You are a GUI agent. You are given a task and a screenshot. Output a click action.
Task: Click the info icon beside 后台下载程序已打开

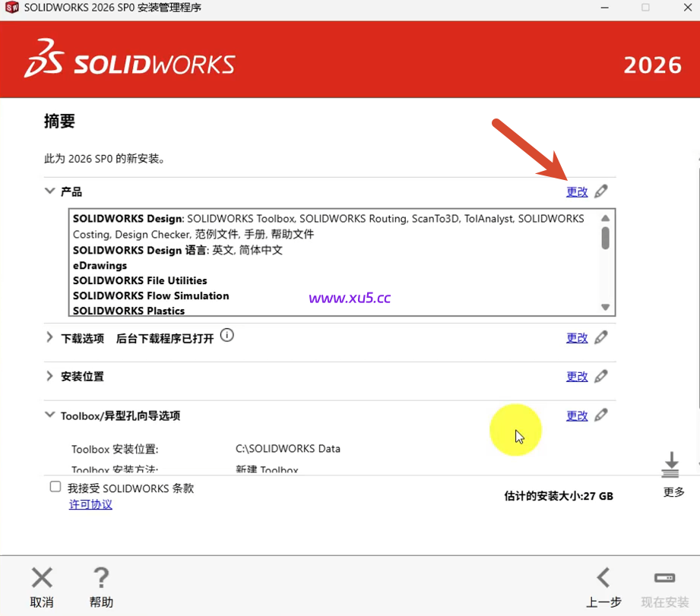click(x=226, y=334)
